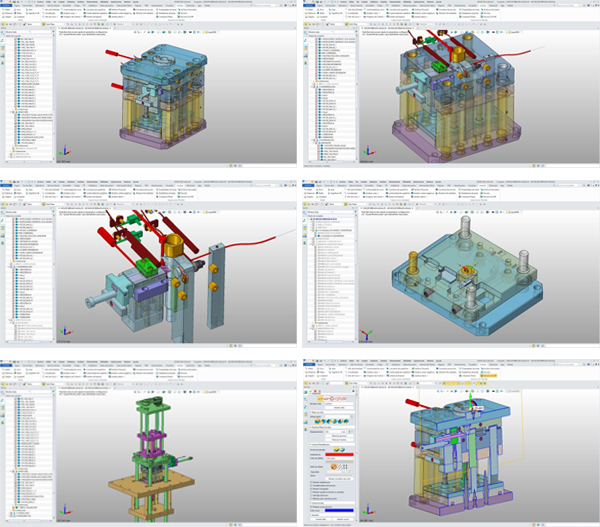This screenshot has height=527, width=600.
Task: Click blue Archivo tab in top-left window
Action: [6, 5]
